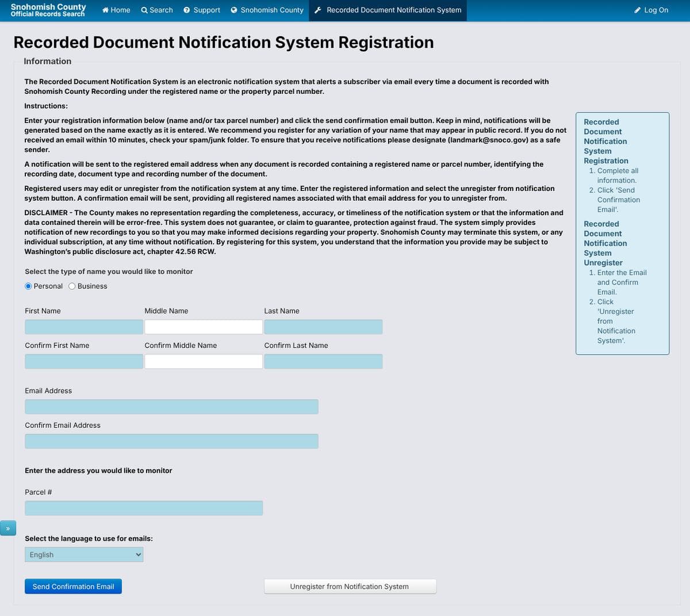Focus the Middle Name field

click(204, 327)
